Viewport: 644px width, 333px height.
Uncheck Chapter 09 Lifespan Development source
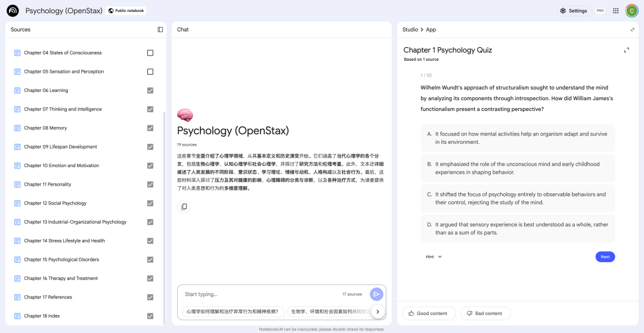pyautogui.click(x=150, y=147)
